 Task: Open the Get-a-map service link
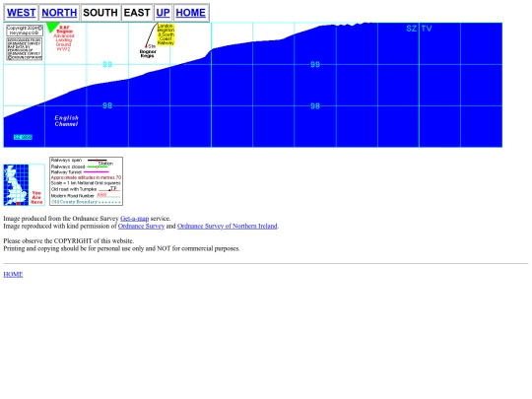[x=134, y=219]
